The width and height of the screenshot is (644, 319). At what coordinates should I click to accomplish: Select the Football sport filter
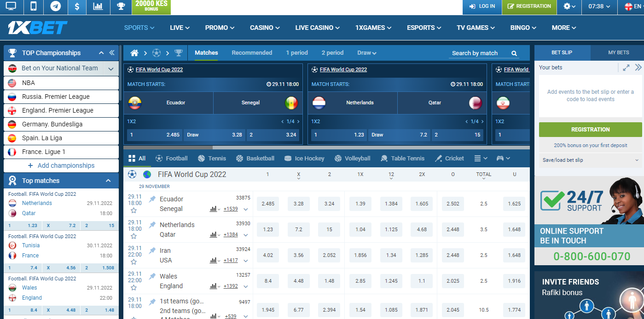[x=172, y=158]
